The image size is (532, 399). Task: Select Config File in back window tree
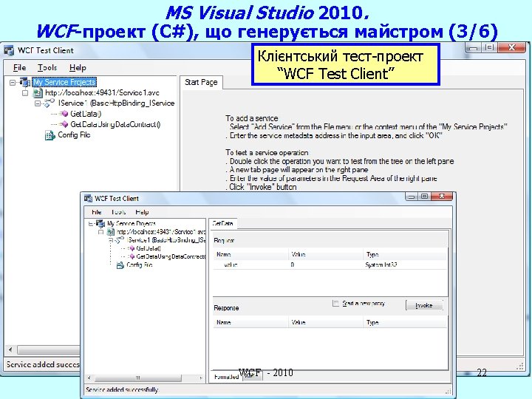click(x=74, y=135)
